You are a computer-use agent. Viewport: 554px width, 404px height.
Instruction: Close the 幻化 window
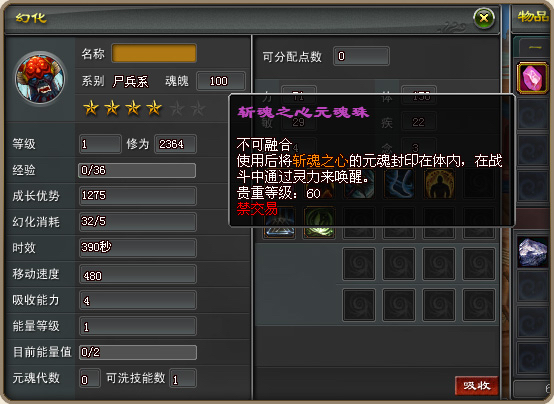tap(484, 18)
